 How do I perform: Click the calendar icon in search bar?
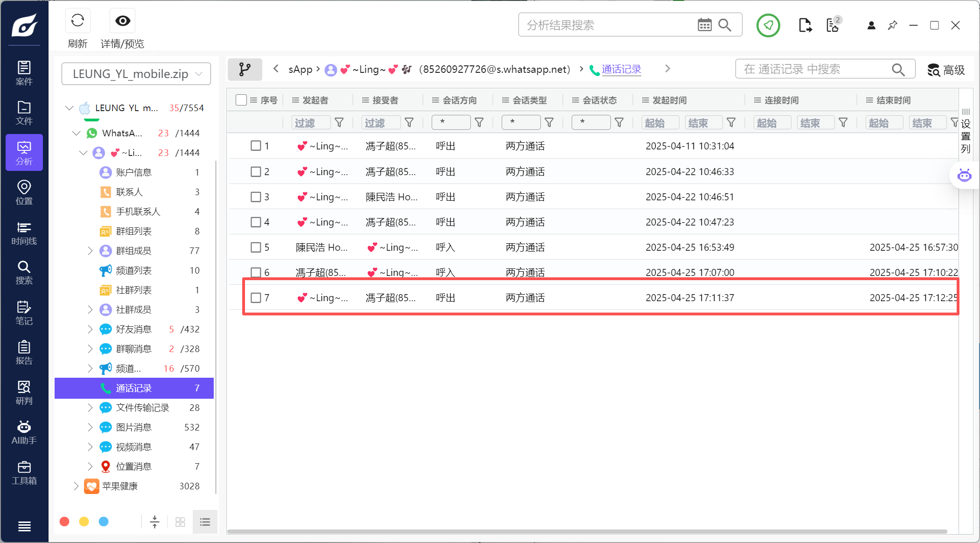[704, 25]
